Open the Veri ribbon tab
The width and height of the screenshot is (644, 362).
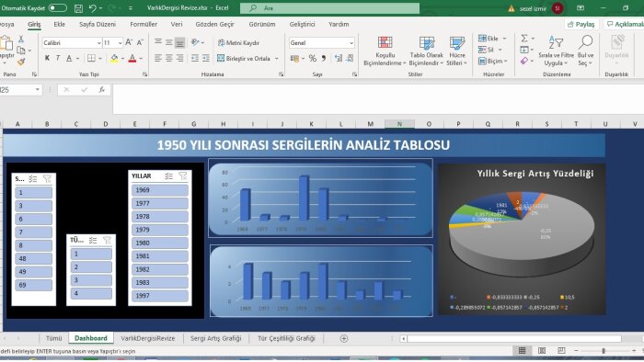pos(177,24)
